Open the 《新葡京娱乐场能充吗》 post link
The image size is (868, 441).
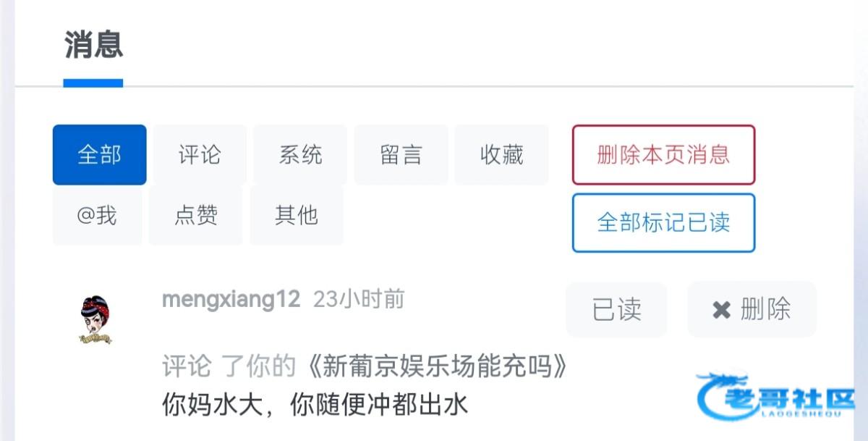coord(438,368)
